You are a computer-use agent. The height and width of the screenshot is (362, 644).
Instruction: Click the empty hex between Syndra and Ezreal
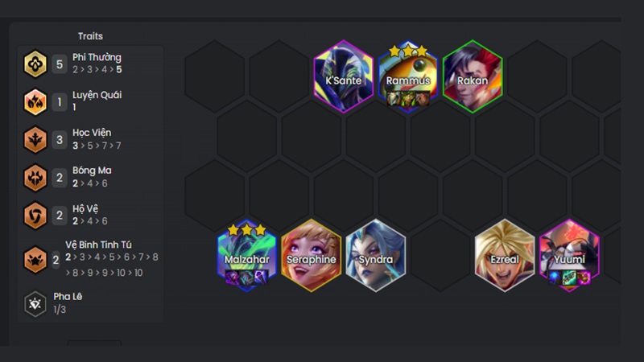[x=440, y=255]
